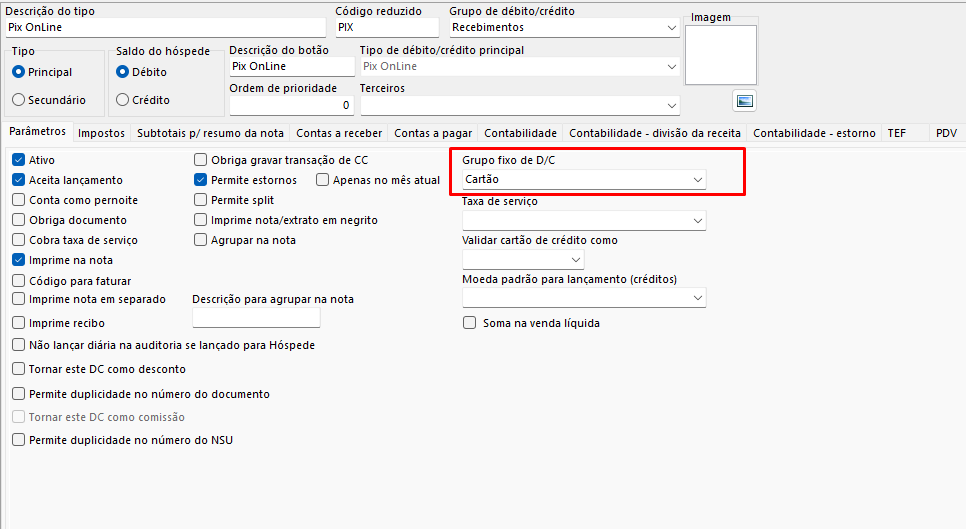Click the image picker icon below Imagem box
The width and height of the screenshot is (966, 529).
[x=744, y=100]
